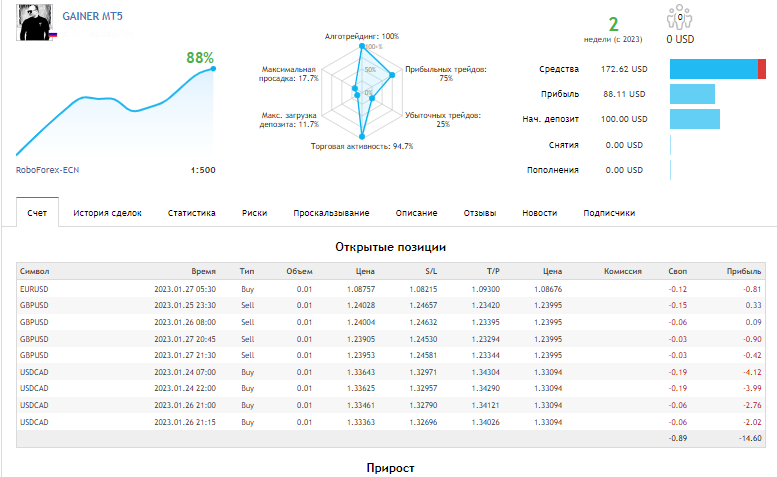Viewport: 777px width, 477px height.
Task: Open the GAINER MT5 signal title link
Action: (92, 16)
